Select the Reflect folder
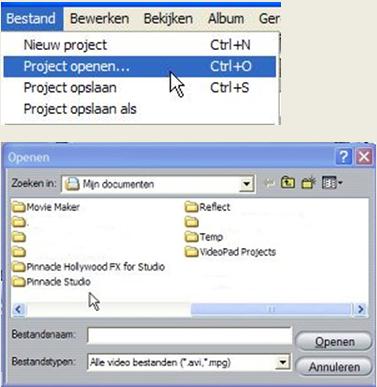The image size is (377, 387). coord(207,207)
